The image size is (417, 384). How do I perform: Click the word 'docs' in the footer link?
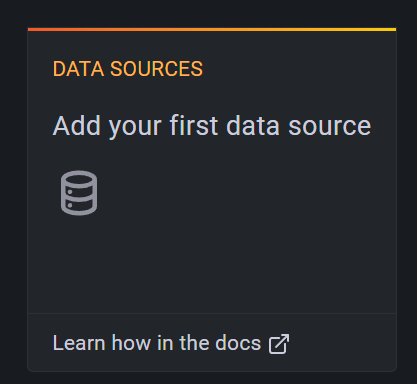point(238,343)
